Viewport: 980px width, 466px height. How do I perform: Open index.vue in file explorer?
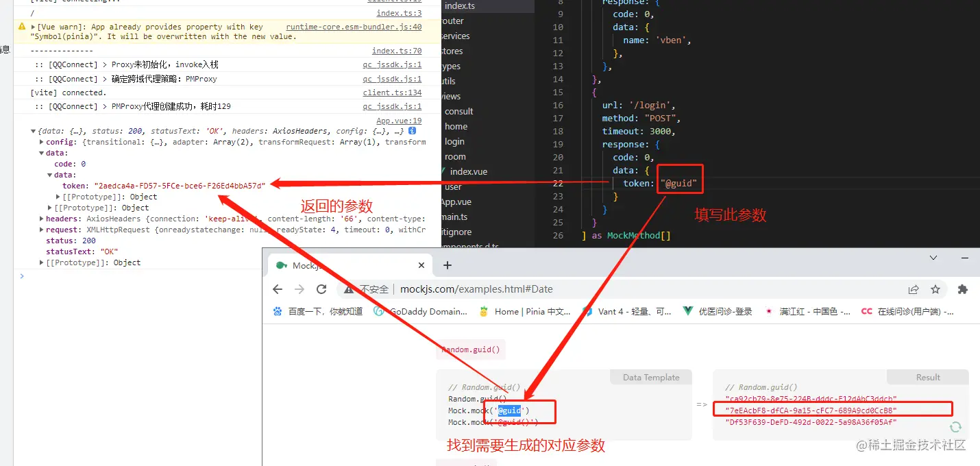click(x=469, y=171)
